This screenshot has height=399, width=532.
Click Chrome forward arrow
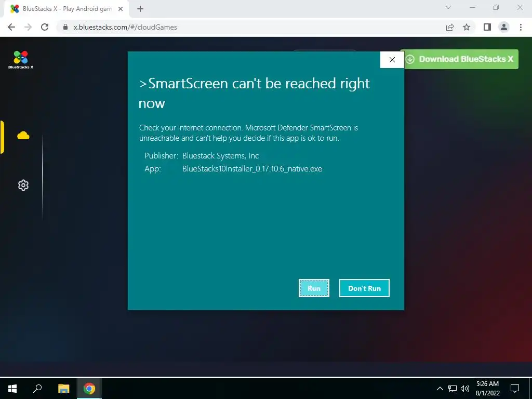[28, 27]
